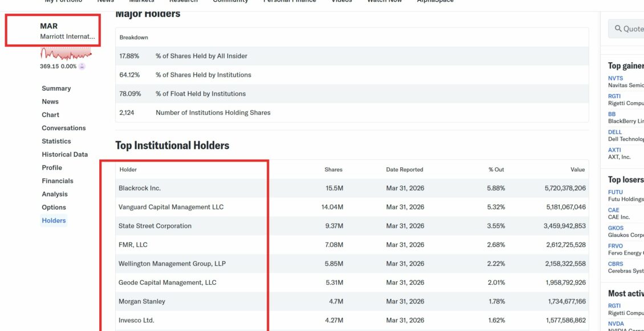Viewport: 644px width, 331px height.
Task: Click the purple icon beside 369.15 price
Action: [81, 66]
